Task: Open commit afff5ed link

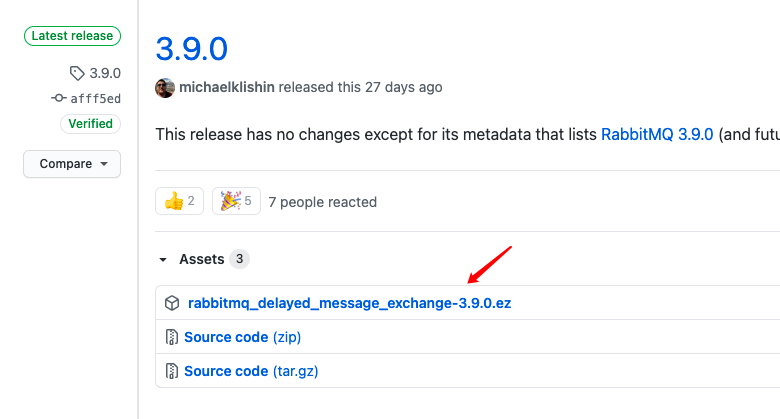Action: pos(96,99)
